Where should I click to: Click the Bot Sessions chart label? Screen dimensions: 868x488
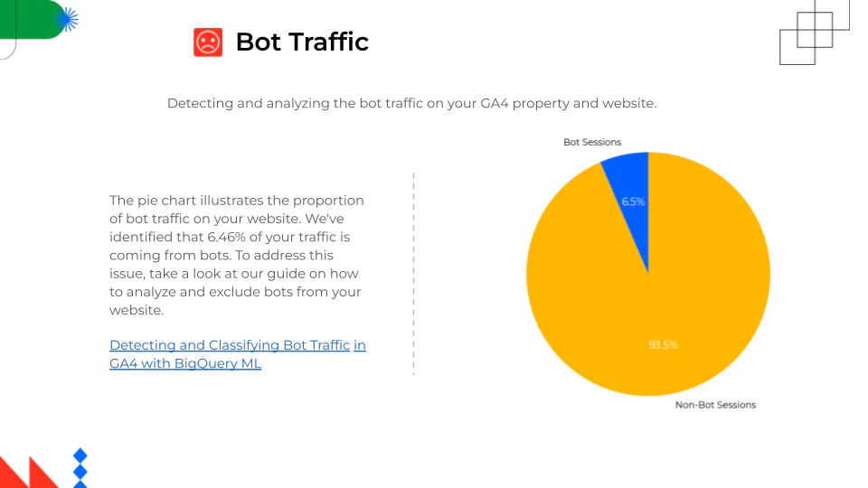[x=592, y=143]
